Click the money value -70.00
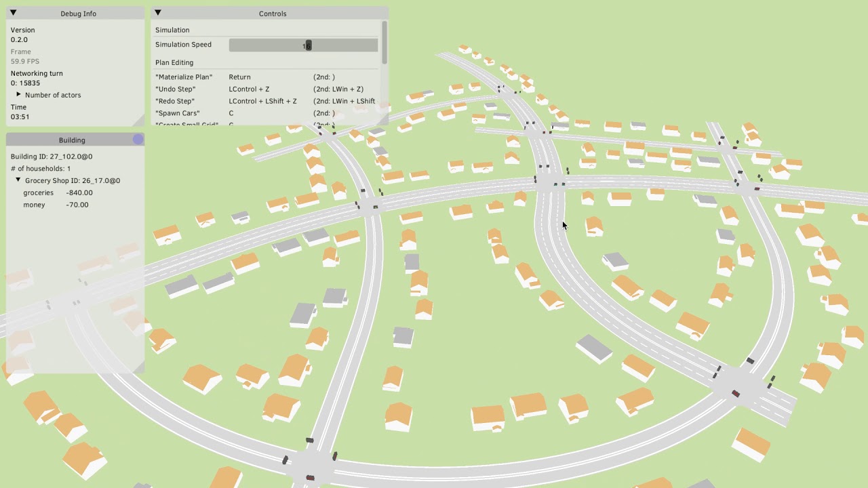This screenshot has height=488, width=868. coord(77,205)
